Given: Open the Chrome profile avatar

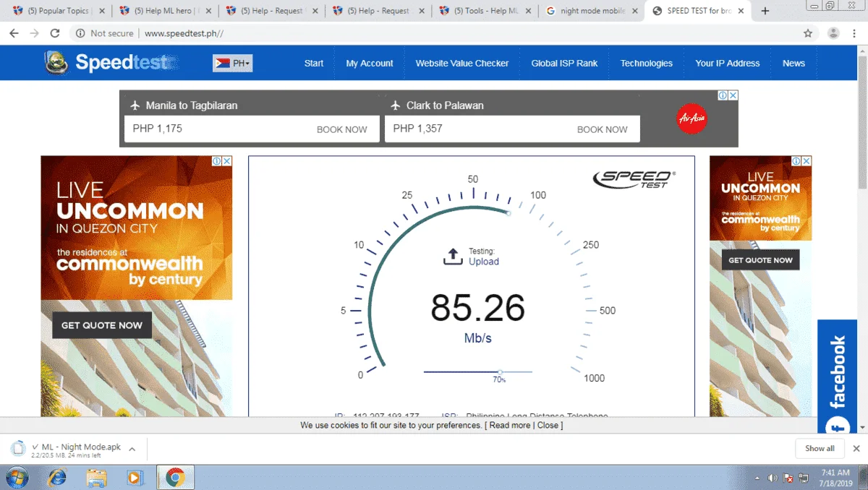Looking at the screenshot, I should 833,33.
